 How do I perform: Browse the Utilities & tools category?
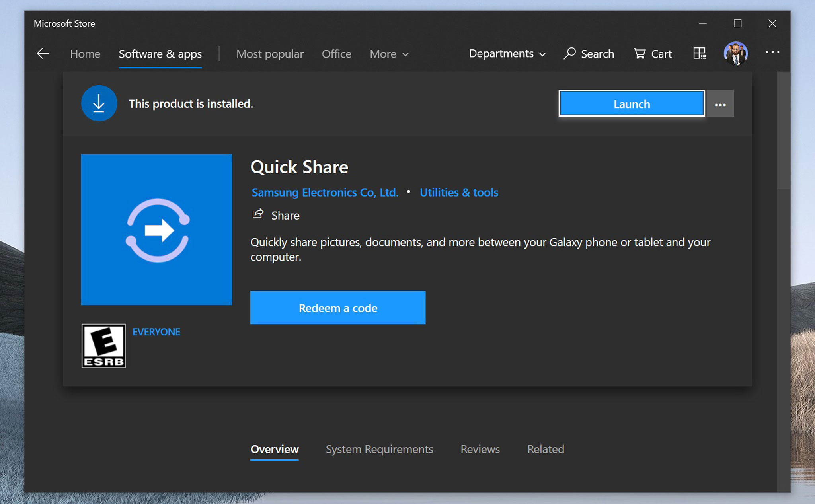click(458, 192)
